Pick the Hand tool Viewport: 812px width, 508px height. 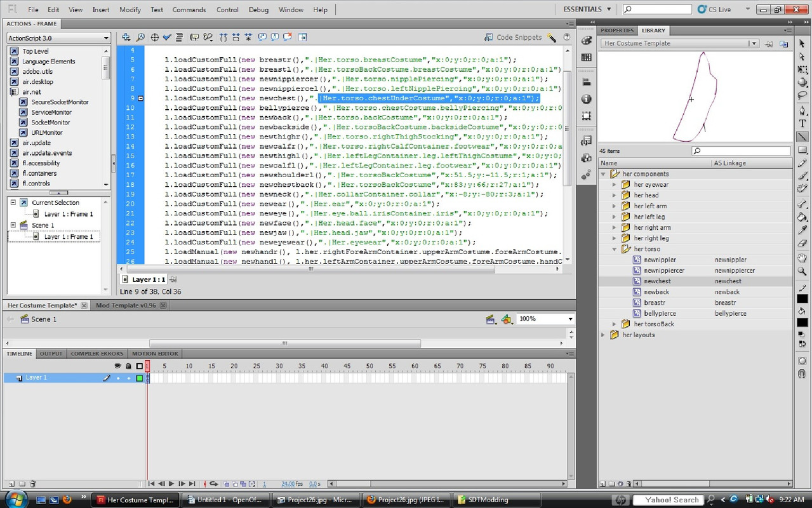pos(802,258)
